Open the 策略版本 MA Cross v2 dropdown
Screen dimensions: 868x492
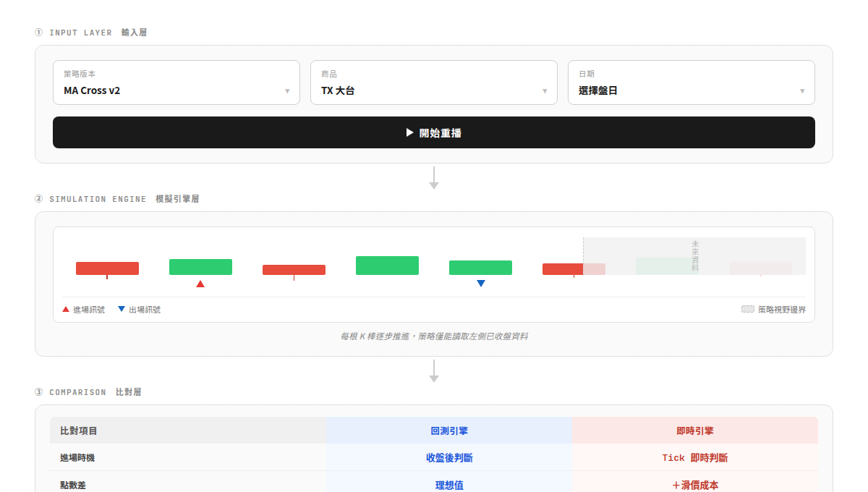176,82
